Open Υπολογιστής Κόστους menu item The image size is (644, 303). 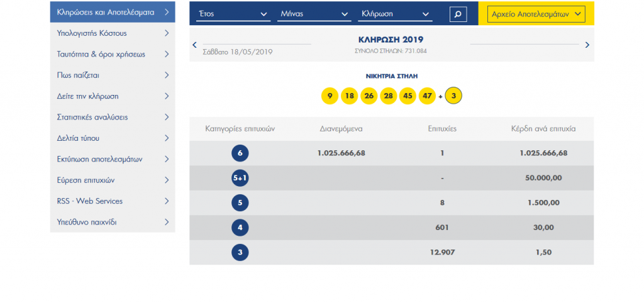113,33
